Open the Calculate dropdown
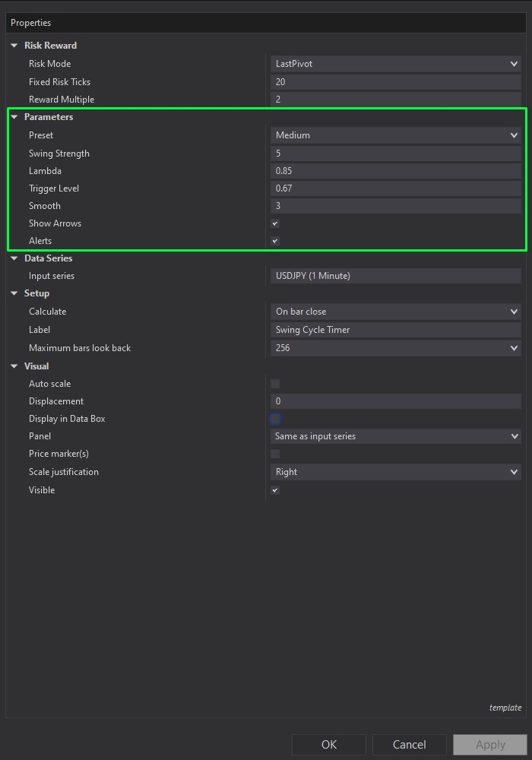 395,312
